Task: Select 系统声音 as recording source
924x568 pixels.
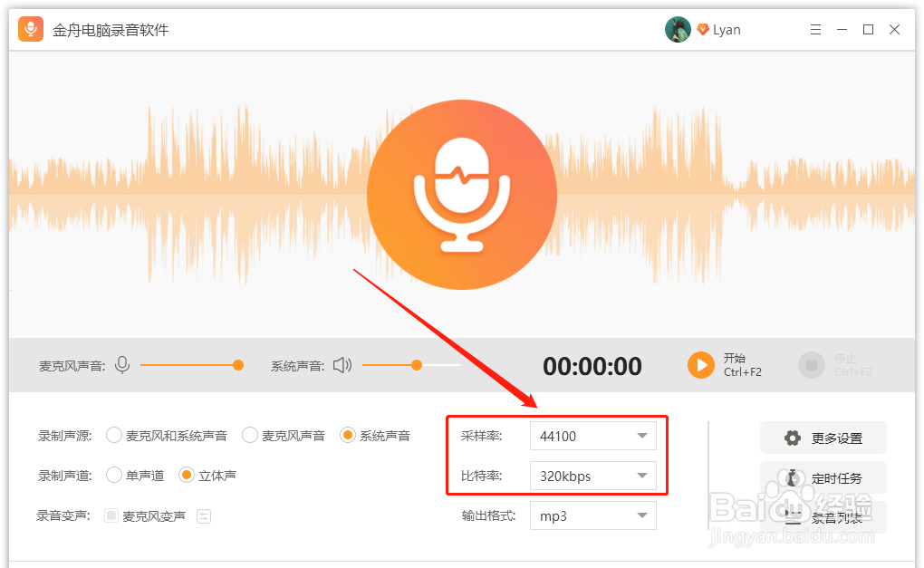Action: [x=375, y=436]
